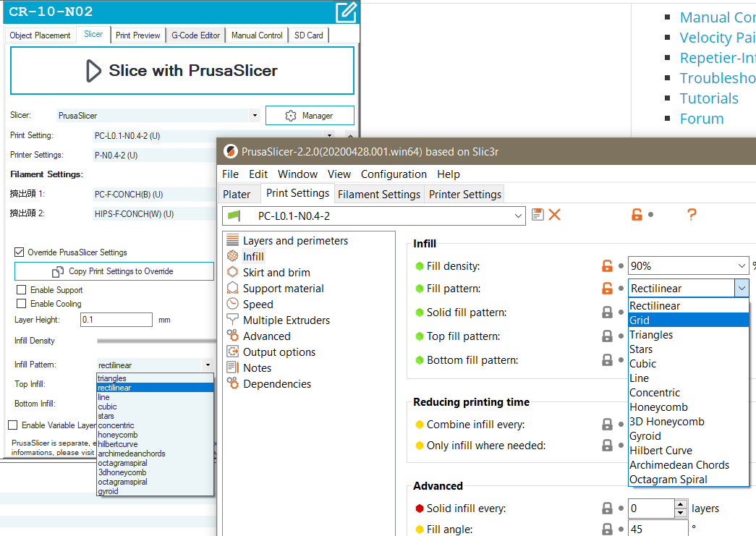Click the lock icon for Solid infill every
The height and width of the screenshot is (536, 756).
tap(607, 508)
